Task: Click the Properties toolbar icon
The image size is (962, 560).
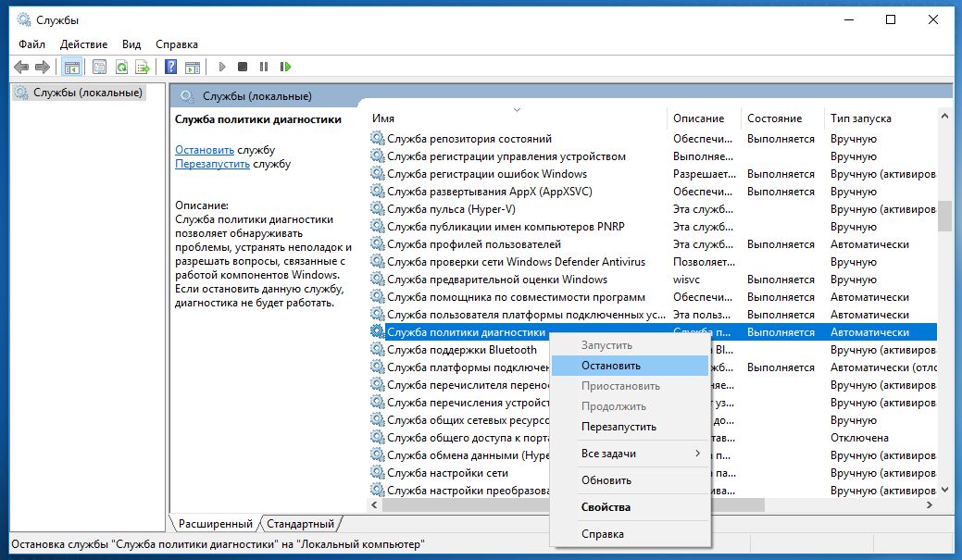Action: pyautogui.click(x=99, y=67)
